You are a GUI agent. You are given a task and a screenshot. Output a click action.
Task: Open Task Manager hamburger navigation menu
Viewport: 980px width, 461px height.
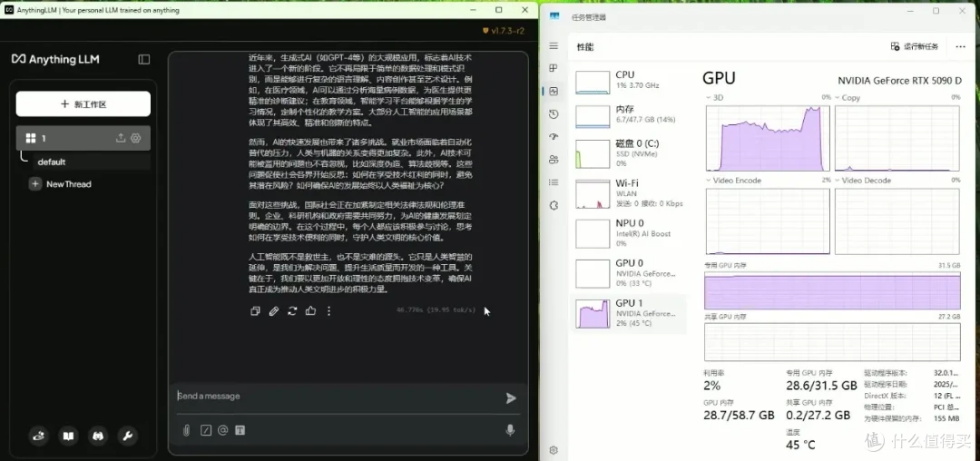pyautogui.click(x=554, y=46)
